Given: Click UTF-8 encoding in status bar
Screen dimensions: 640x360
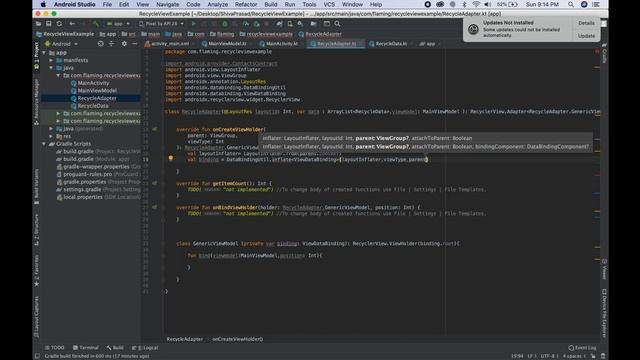Looking at the screenshot, I should (548, 356).
